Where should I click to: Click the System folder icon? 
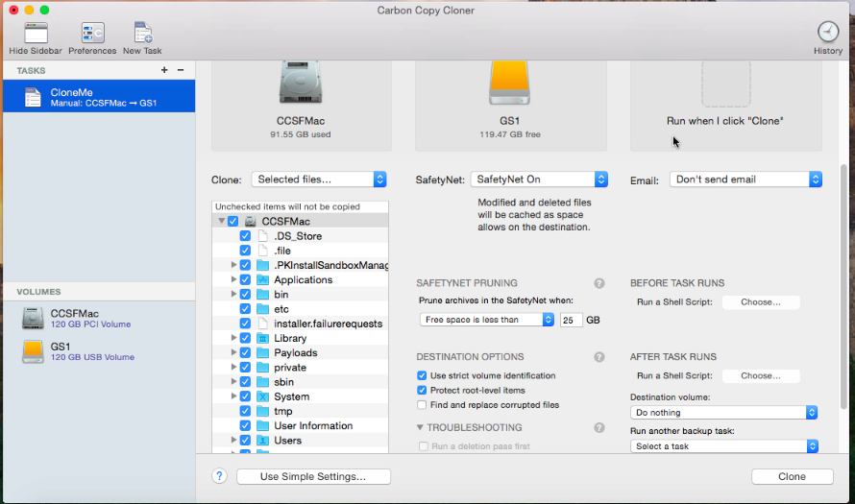pos(263,396)
